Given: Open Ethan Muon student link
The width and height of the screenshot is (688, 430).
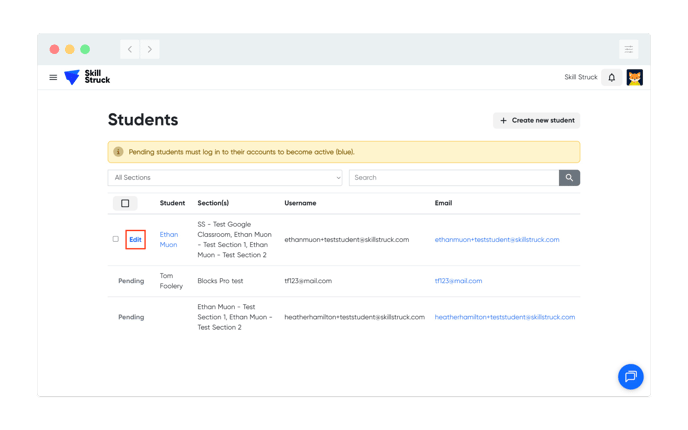Looking at the screenshot, I should (168, 239).
